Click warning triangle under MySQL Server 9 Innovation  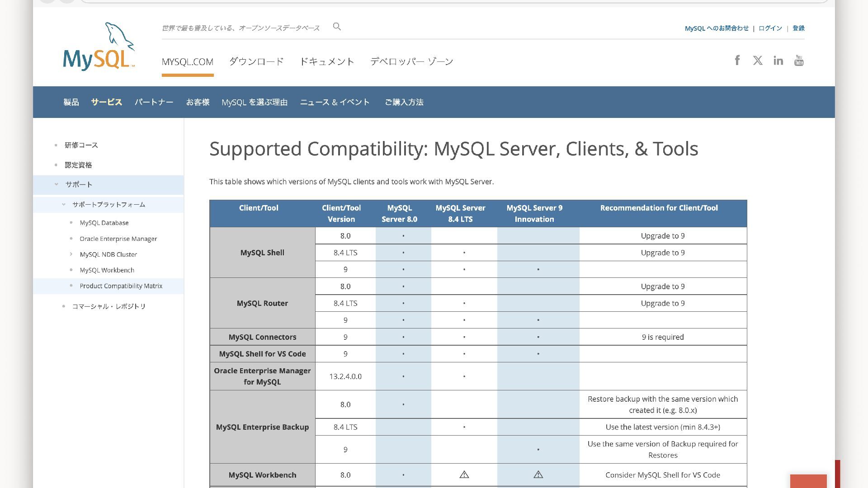pos(538,474)
